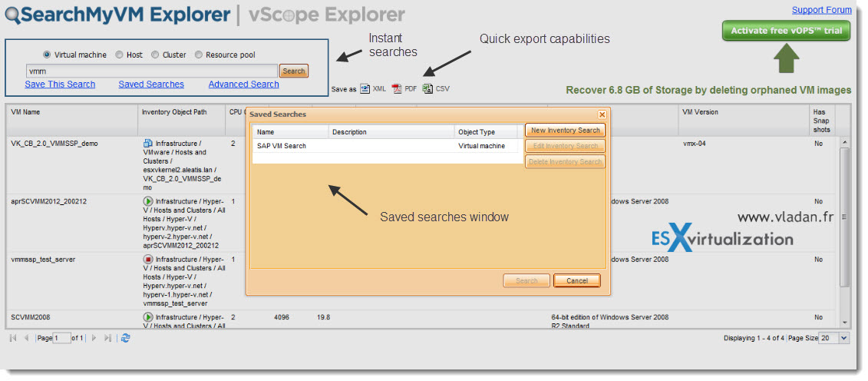The image size is (868, 381).
Task: Open Saved Searches link
Action: click(x=151, y=84)
